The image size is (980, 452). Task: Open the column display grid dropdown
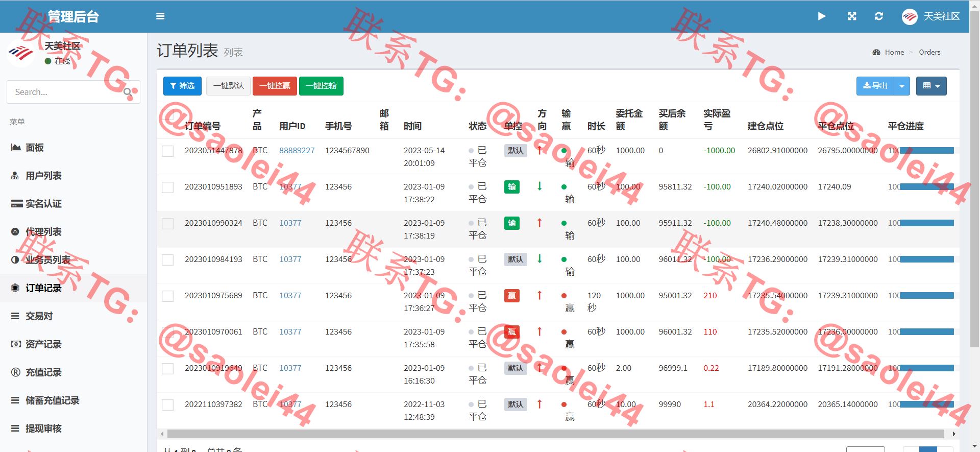(x=932, y=86)
